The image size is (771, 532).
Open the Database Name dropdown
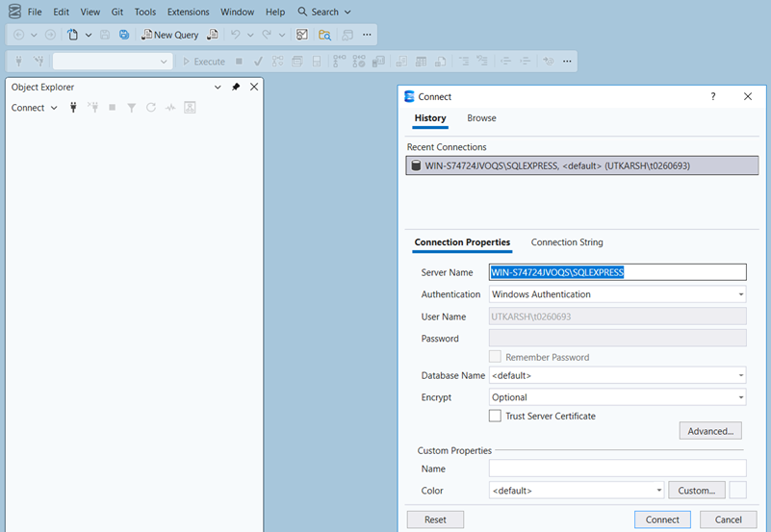click(x=618, y=375)
